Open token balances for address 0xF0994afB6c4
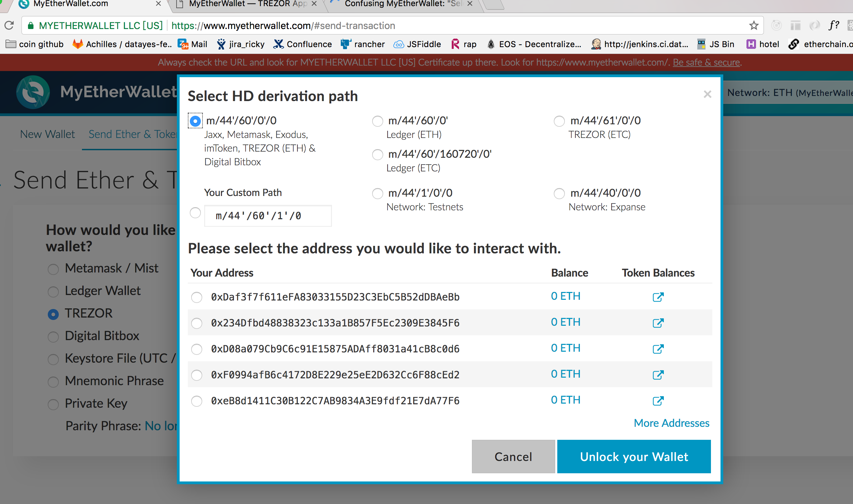Viewport: 853px width, 504px height. (x=658, y=375)
